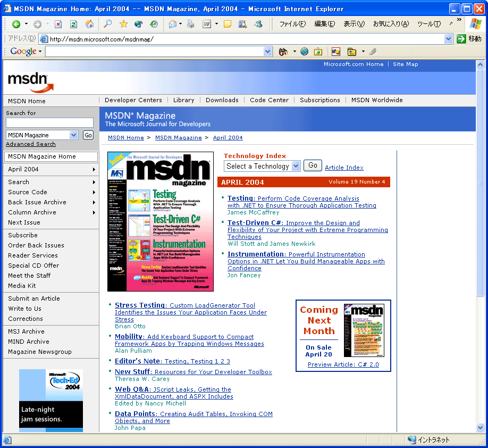Click the Google toolbar news icon
The width and height of the screenshot is (488, 448).
coord(336,52)
